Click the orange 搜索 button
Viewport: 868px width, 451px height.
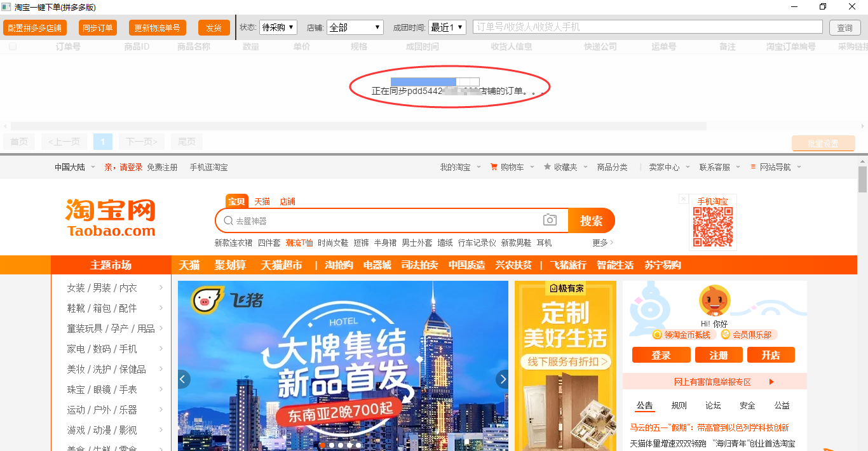click(x=592, y=220)
